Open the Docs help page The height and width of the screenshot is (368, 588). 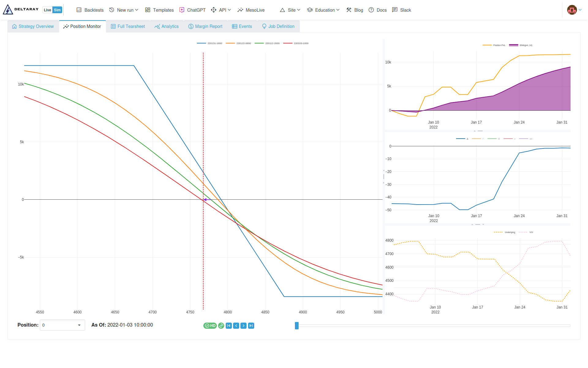coord(378,10)
